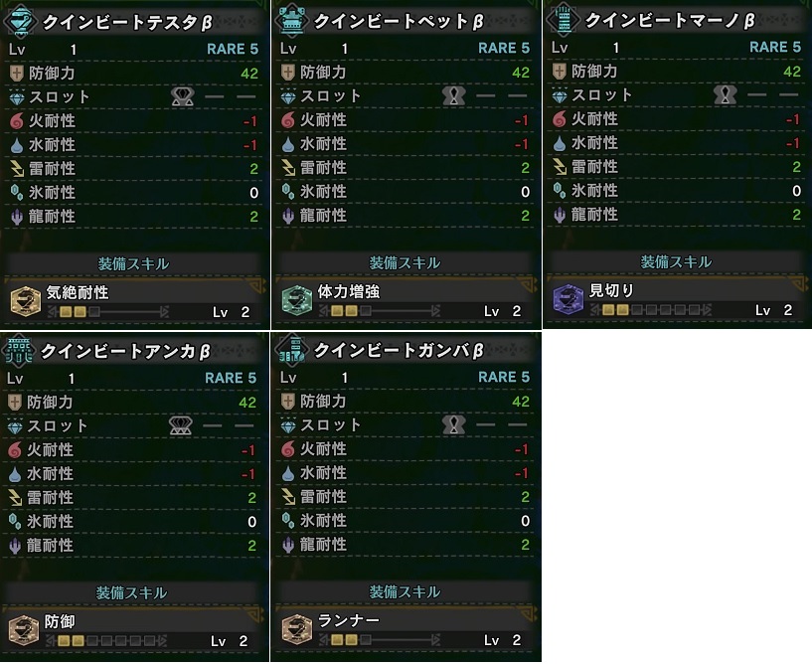Click the 防御 skill level bar
The height and width of the screenshot is (664, 812).
click(107, 641)
